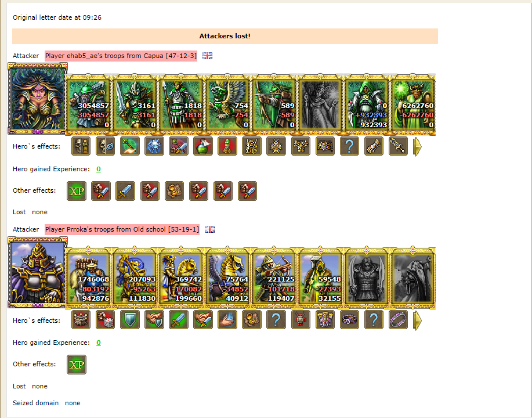
Task: Click the gold coins icon in Other effects
Action: pyautogui.click(x=175, y=191)
